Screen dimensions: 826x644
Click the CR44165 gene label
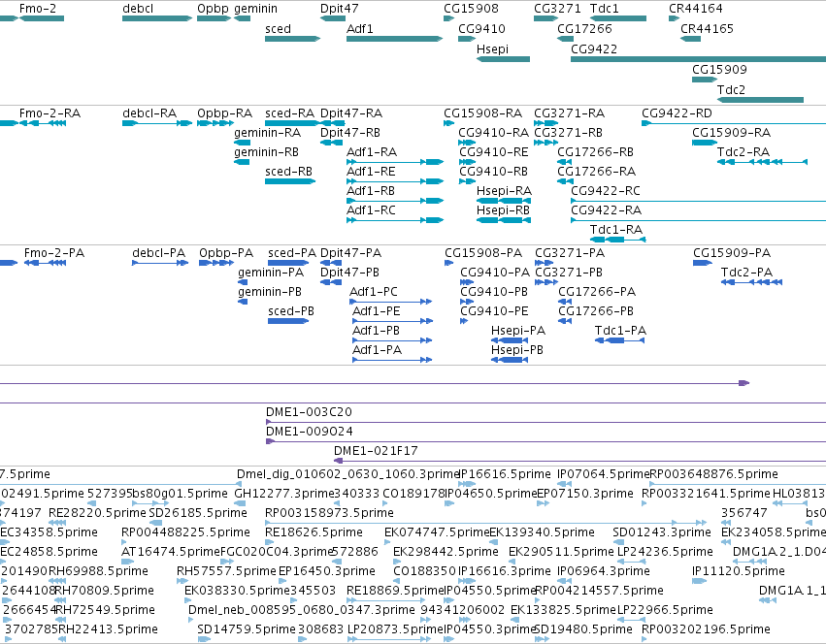point(707,29)
